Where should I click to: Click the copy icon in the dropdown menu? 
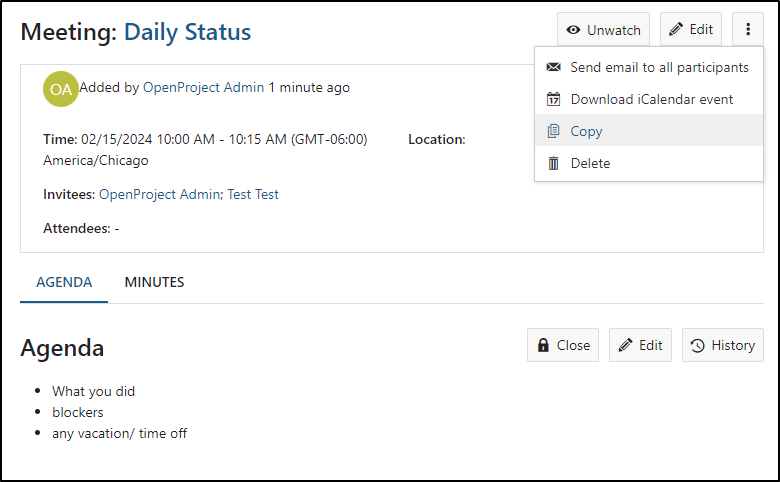tap(553, 131)
